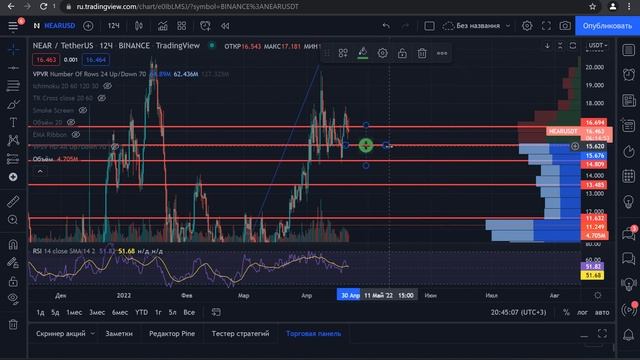Open indicators and strategies
Image resolution: width=640 pixels, height=360 pixels.
point(162,26)
